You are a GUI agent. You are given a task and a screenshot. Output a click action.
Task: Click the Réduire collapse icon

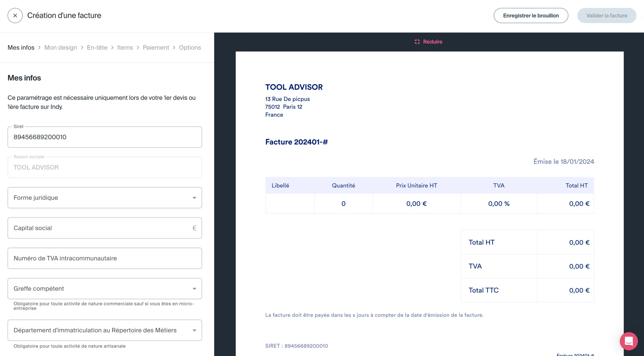tap(417, 42)
